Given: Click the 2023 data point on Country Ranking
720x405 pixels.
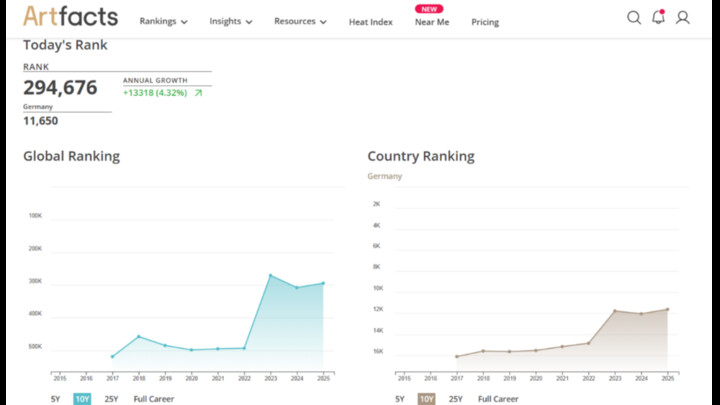Looking at the screenshot, I should [x=615, y=311].
